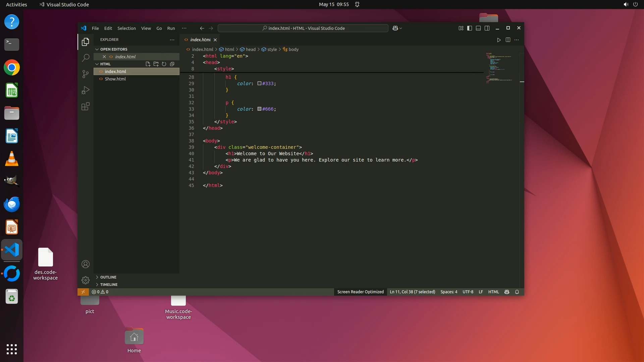644x362 pixels.
Task: Open the Selection menu
Action: point(126,28)
